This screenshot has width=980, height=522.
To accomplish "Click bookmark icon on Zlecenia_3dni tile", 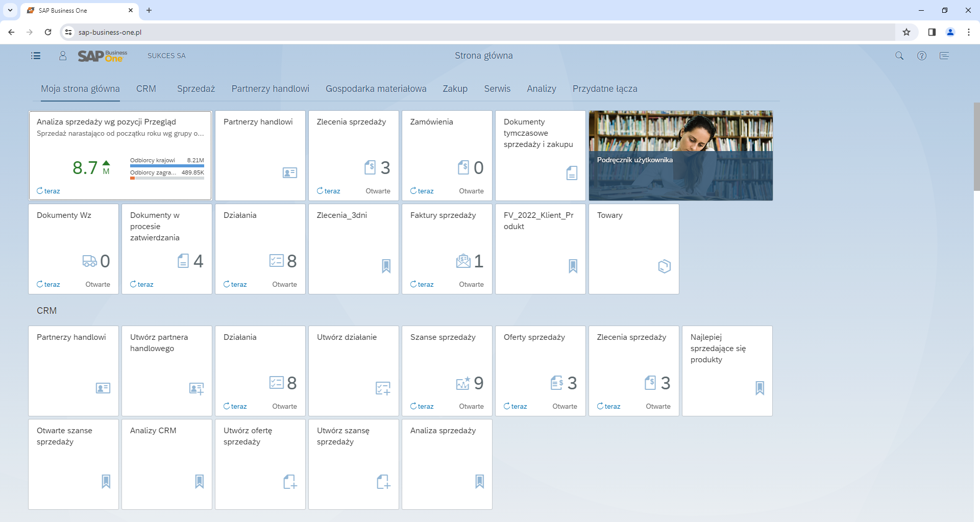I will click(x=386, y=266).
